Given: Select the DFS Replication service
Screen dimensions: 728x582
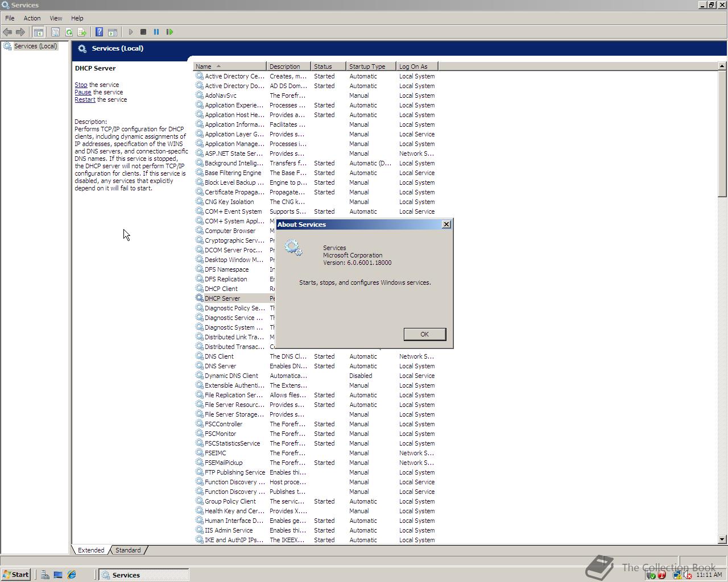Looking at the screenshot, I should 226,279.
